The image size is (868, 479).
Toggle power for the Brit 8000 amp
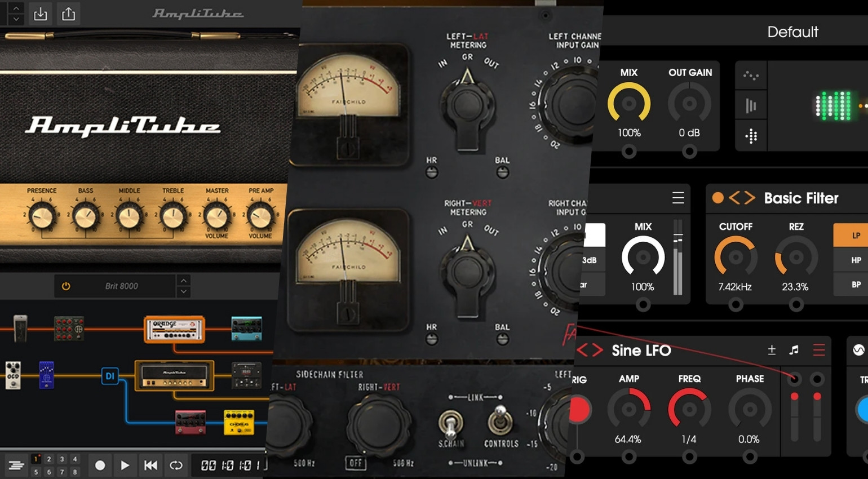pyautogui.click(x=66, y=286)
